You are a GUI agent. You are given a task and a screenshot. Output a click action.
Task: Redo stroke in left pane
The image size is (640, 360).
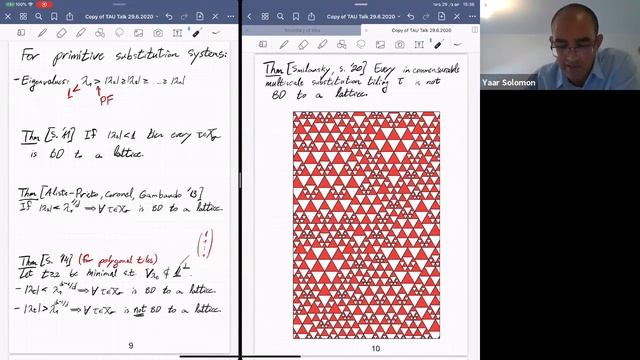[184, 17]
